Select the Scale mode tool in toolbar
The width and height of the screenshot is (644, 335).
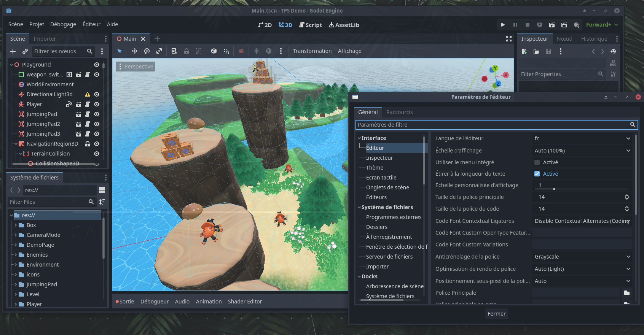[x=159, y=51]
